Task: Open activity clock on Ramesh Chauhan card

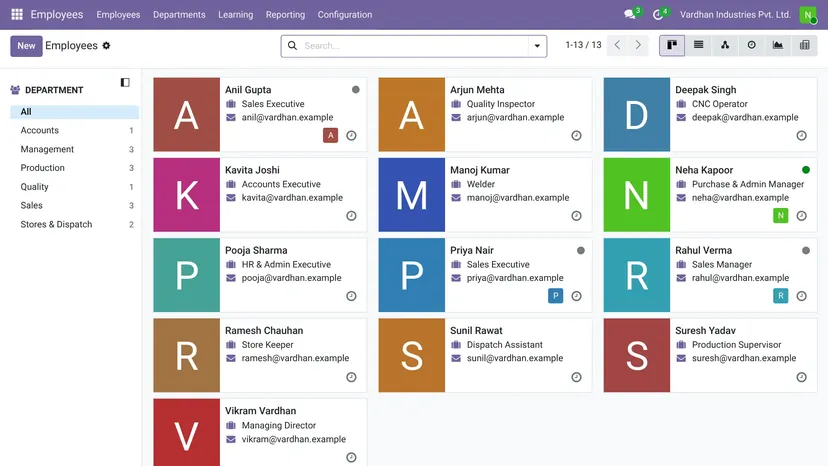Action: click(351, 377)
